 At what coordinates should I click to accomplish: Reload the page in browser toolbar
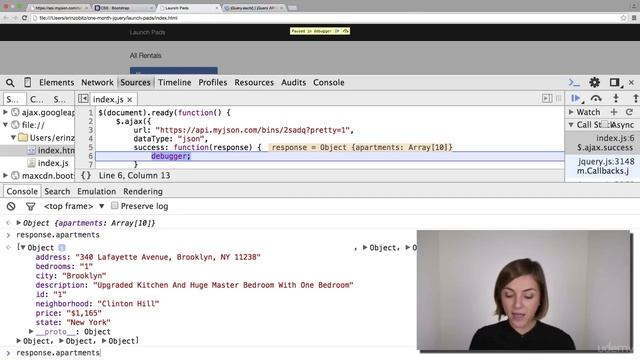24,18
